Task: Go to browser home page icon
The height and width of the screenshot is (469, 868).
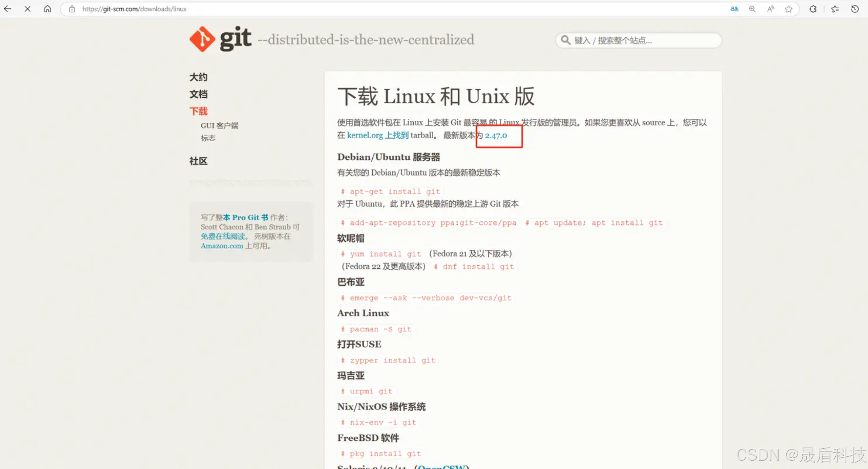Action: [x=48, y=9]
